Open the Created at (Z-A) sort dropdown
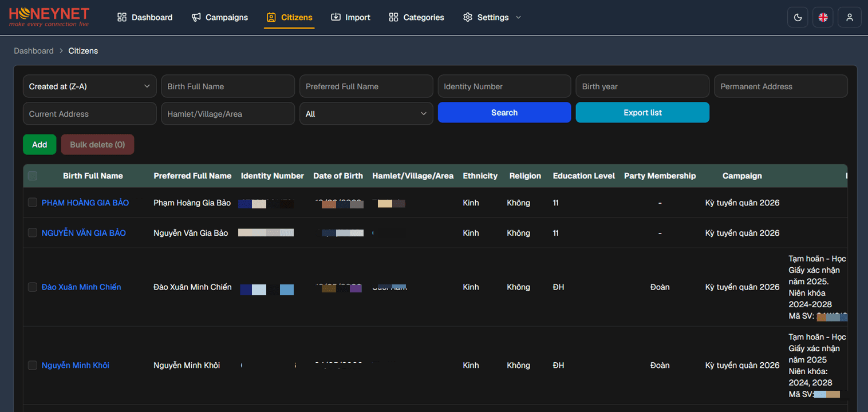Image resolution: width=868 pixels, height=412 pixels. [90, 86]
